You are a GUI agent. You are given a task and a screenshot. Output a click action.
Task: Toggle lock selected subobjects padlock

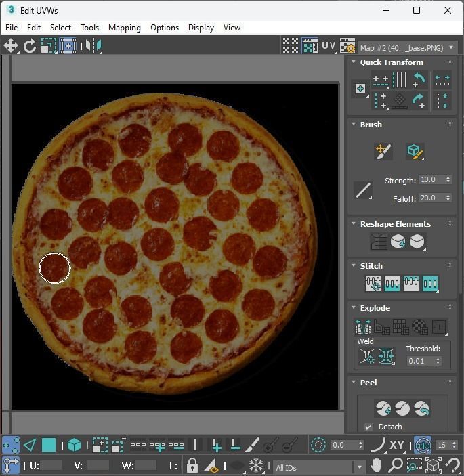tap(192, 465)
